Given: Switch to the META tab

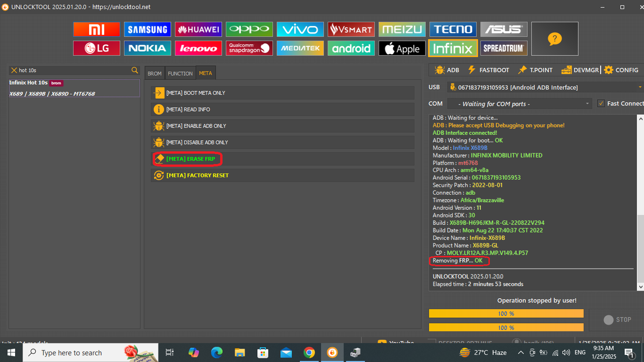Looking at the screenshot, I should pyautogui.click(x=205, y=73).
